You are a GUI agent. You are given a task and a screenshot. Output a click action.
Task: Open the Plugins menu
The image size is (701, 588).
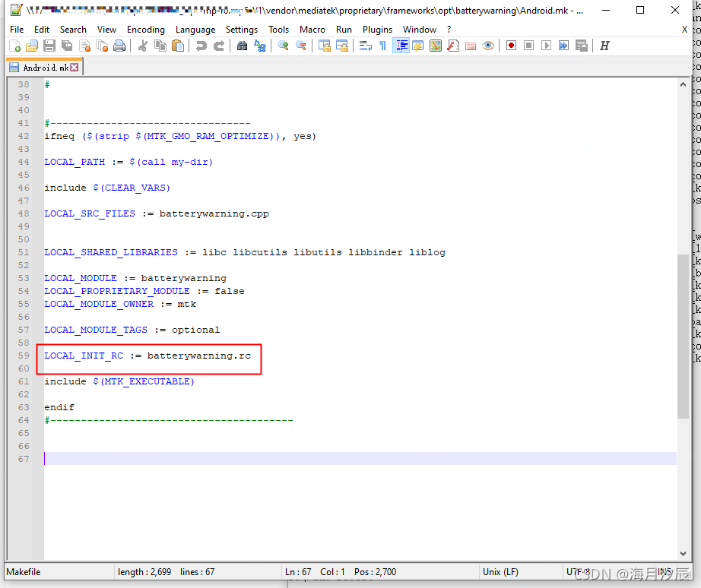377,30
